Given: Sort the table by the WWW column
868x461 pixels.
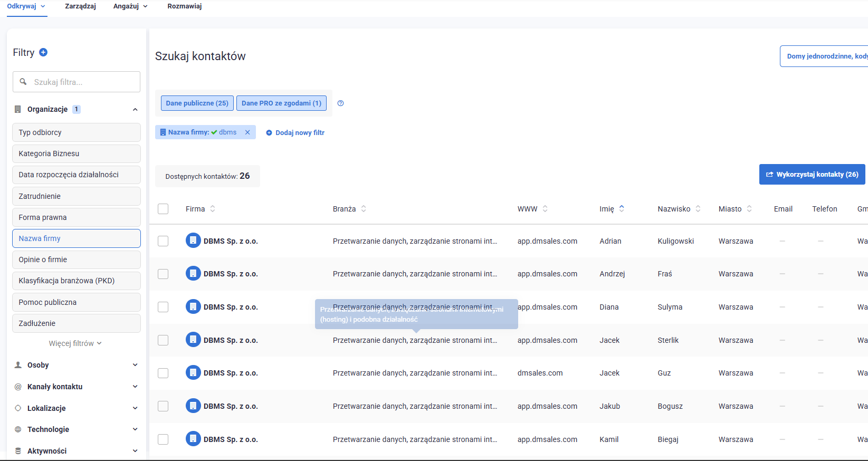Looking at the screenshot, I should (545, 209).
